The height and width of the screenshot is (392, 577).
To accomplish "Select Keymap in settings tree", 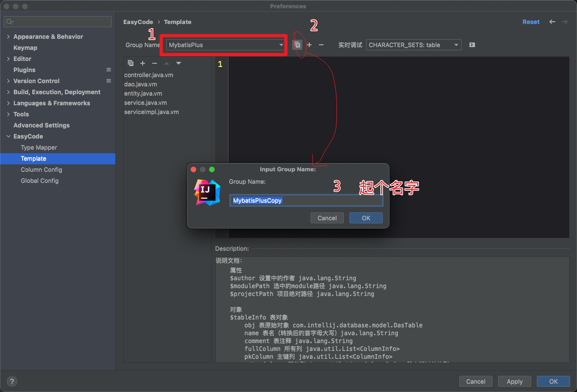I will 25,48.
